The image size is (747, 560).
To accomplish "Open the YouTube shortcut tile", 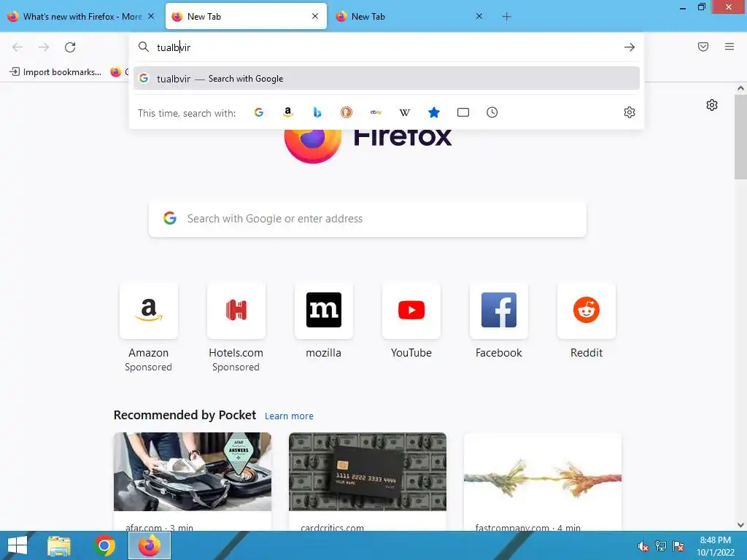I will (411, 311).
